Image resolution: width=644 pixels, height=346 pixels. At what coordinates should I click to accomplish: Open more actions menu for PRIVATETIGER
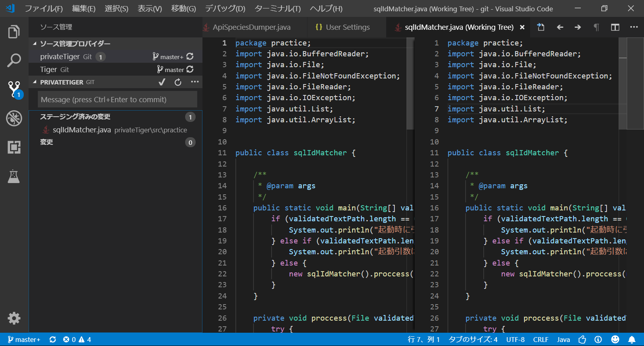pyautogui.click(x=195, y=82)
